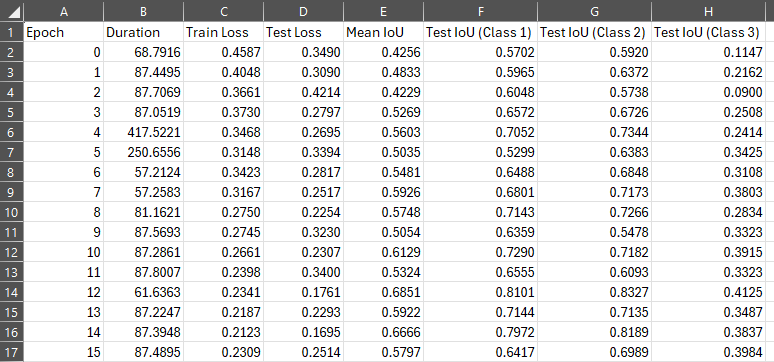Select class 3 IoU value 0.4125
The image size is (774, 362).
pos(708,292)
